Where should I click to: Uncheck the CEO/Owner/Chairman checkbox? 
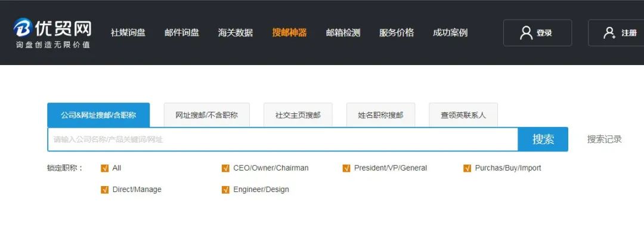(x=225, y=168)
